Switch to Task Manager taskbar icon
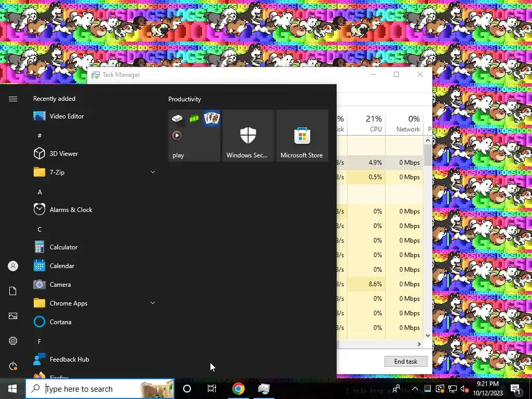Screen dimensions: 532x399 (263, 389)
